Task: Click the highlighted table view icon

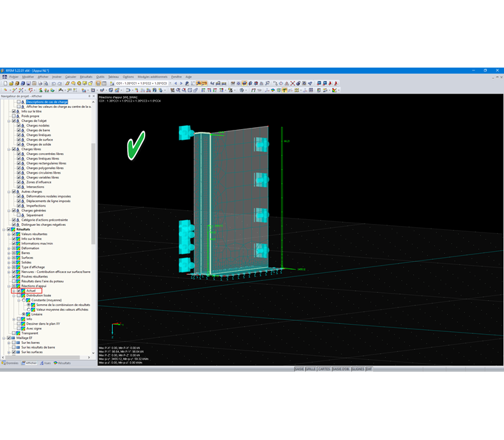Action: [98, 83]
